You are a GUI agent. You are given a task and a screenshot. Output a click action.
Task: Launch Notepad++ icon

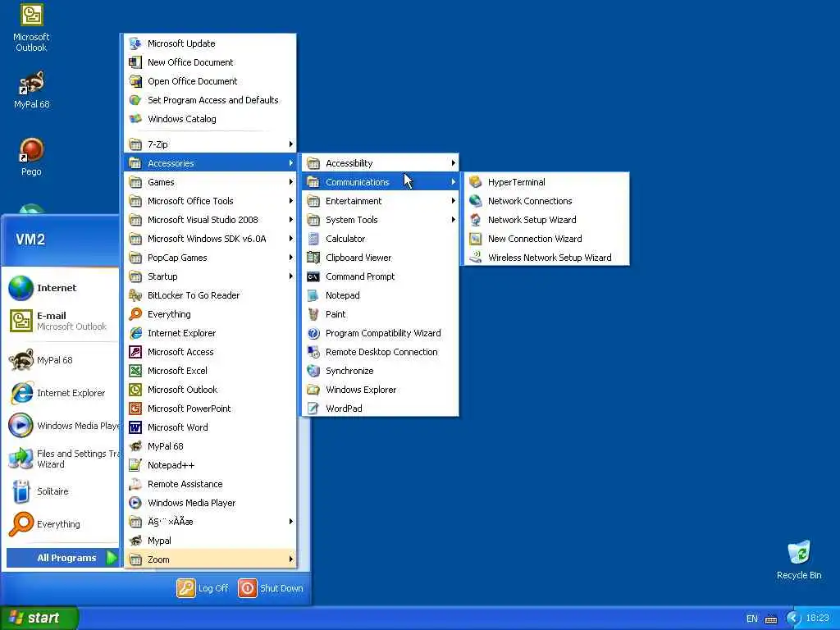click(135, 465)
